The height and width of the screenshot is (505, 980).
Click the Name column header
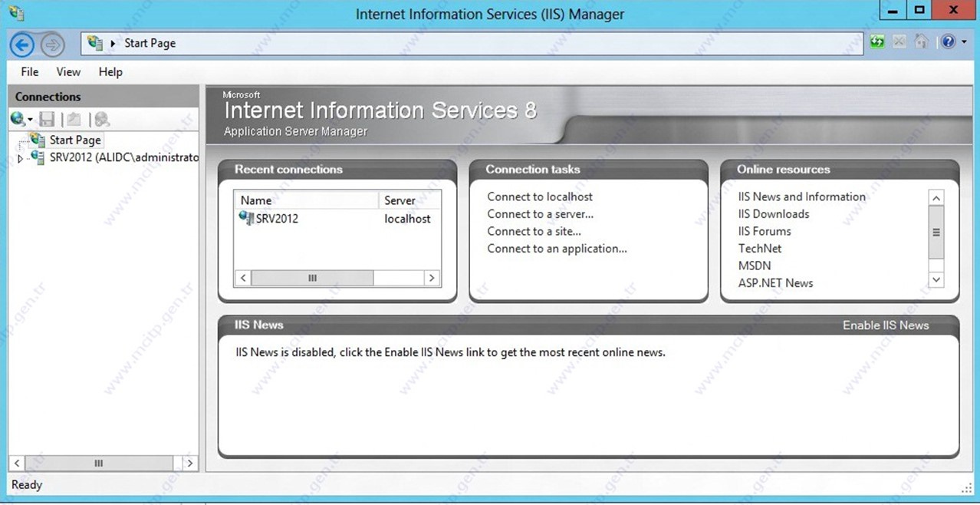click(x=306, y=200)
